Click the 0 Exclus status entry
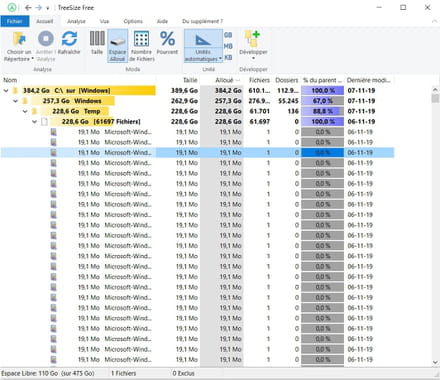This screenshot has height=380, width=440. (183, 373)
